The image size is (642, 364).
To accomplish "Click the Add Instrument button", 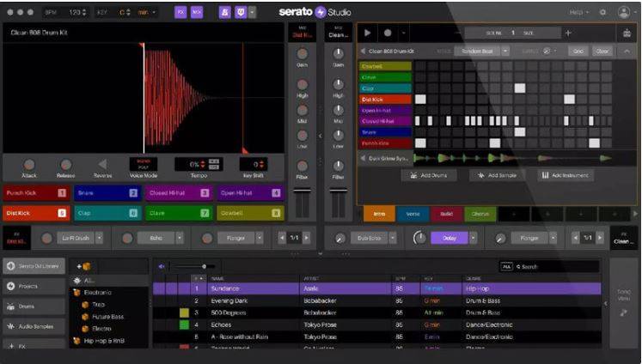I will 566,175.
